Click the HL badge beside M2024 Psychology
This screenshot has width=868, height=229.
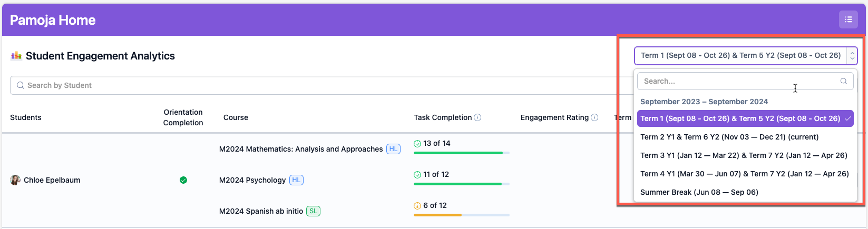pyautogui.click(x=296, y=180)
